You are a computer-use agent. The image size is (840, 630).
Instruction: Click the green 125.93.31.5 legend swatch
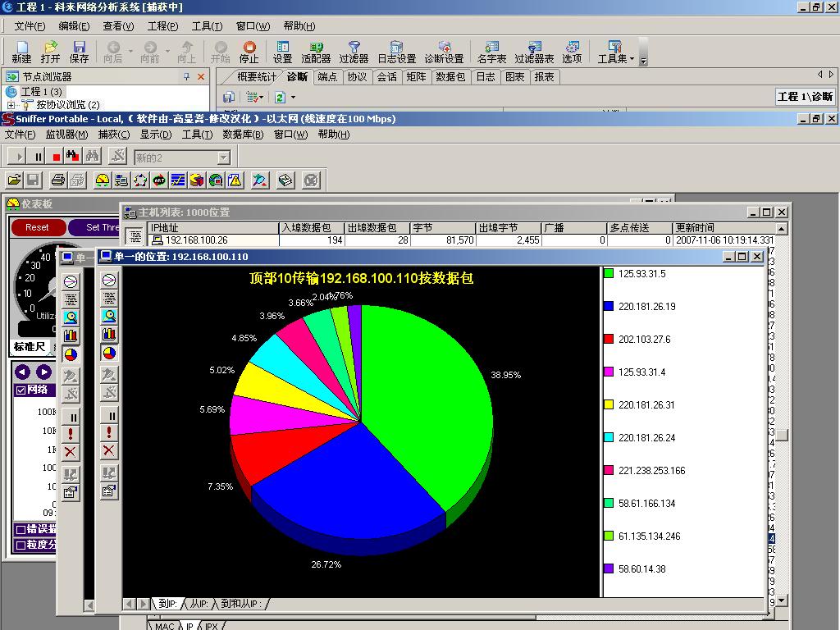(x=609, y=273)
